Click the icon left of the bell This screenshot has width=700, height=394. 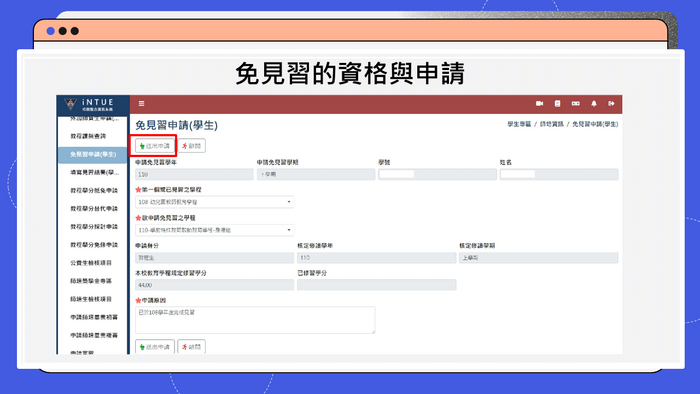[575, 104]
